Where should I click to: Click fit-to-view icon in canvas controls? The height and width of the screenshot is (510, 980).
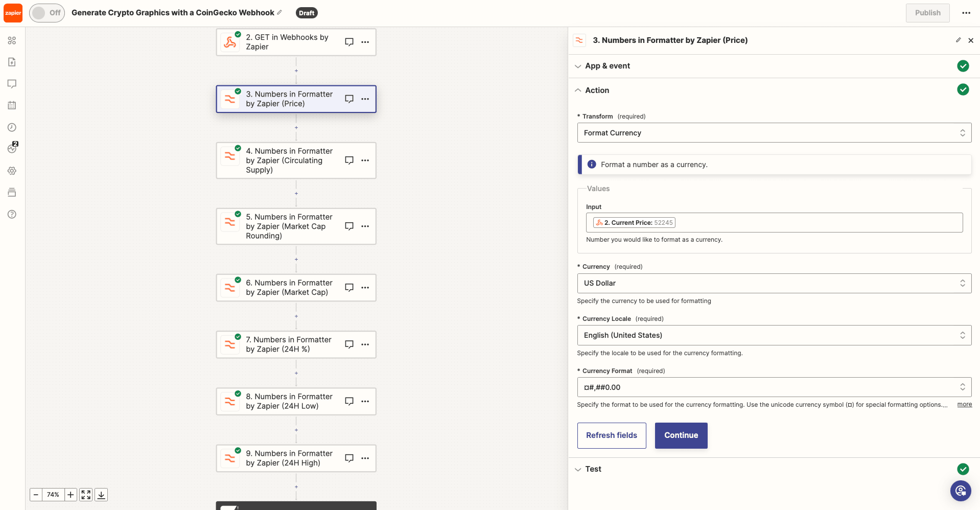85,495
